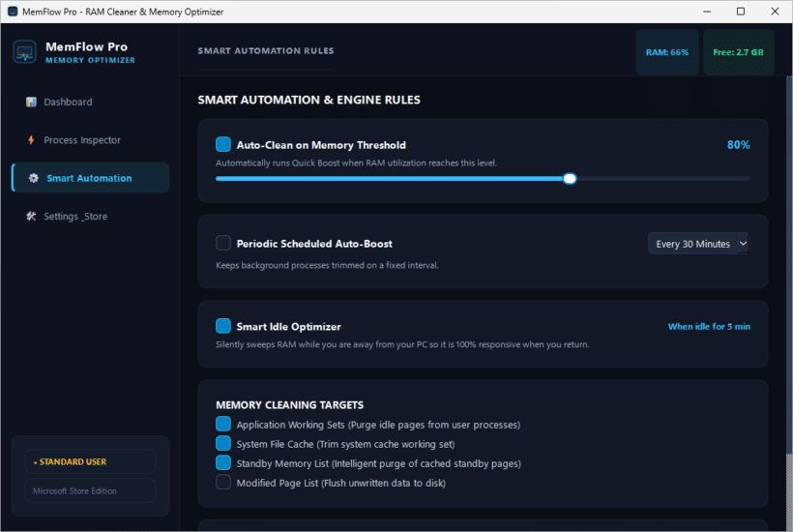The image size is (793, 532).
Task: Enable Periodic Scheduled Auto-Boost checkbox
Action: click(x=223, y=243)
